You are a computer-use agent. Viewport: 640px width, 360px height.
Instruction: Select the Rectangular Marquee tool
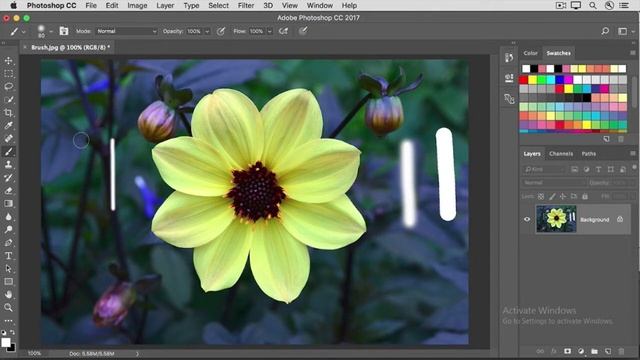point(9,74)
